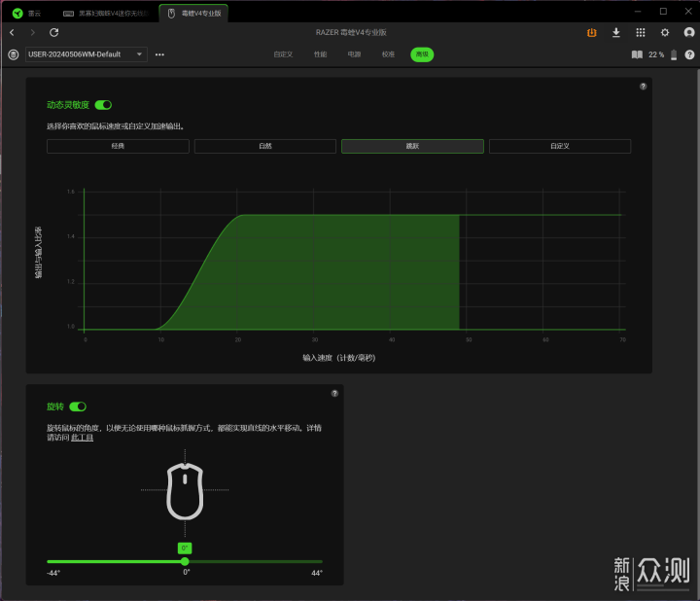Open the 此工具 (this tool) link
Image resolution: width=700 pixels, height=601 pixels.
tap(82, 438)
